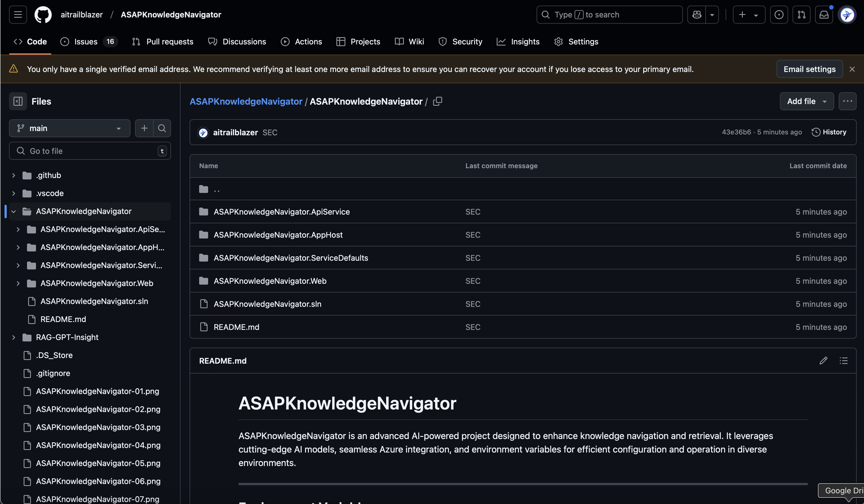The image size is (864, 504).
Task: Collapse the ASAPKnowledgeNavigator tree folder
Action: pyautogui.click(x=14, y=211)
